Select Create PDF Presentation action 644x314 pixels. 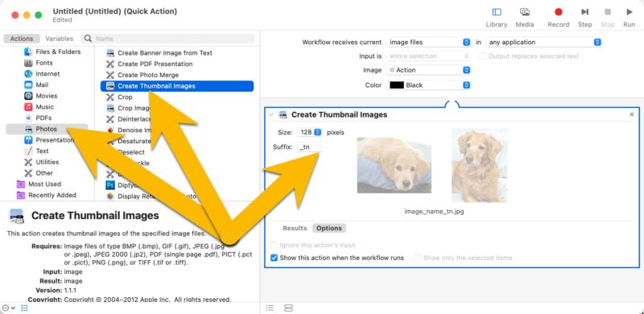click(155, 64)
